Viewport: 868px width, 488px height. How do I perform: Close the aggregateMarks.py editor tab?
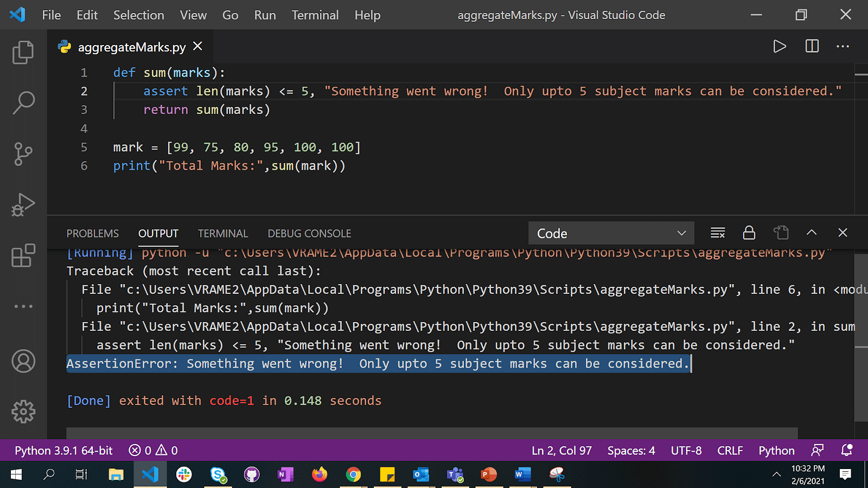pyautogui.click(x=198, y=47)
